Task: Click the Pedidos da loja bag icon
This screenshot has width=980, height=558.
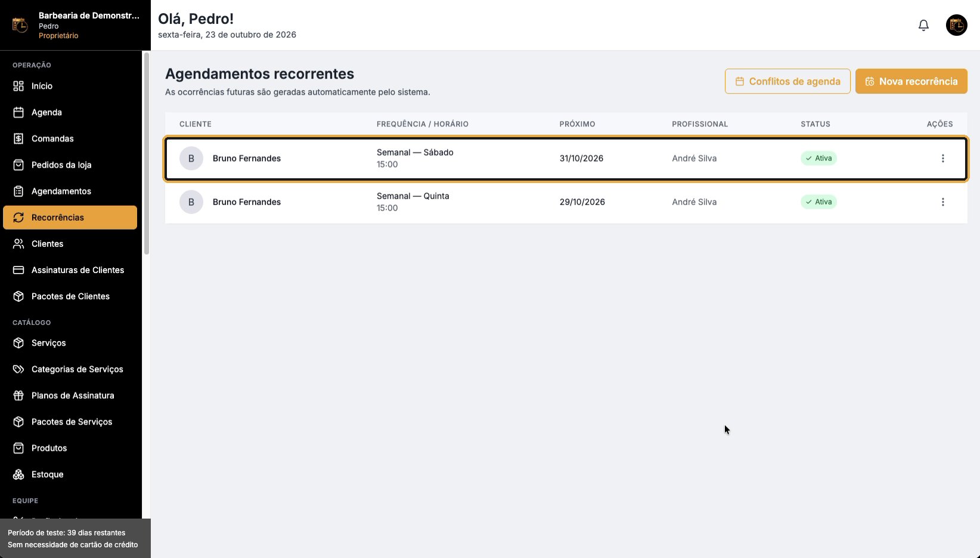Action: click(x=18, y=165)
